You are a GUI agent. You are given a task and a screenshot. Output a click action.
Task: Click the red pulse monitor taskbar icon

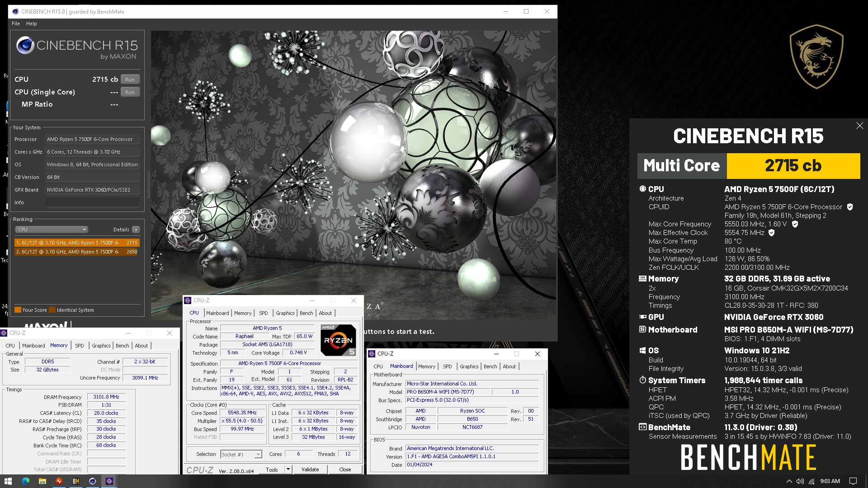coord(59,481)
